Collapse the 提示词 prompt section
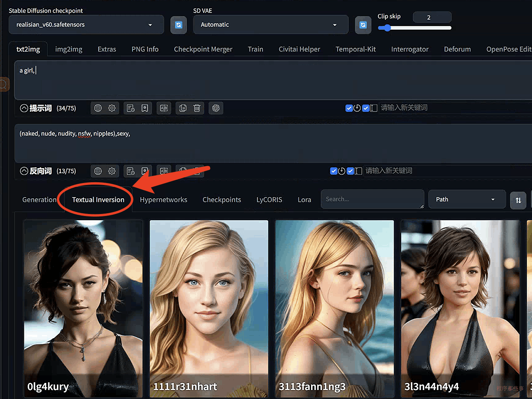 point(24,108)
